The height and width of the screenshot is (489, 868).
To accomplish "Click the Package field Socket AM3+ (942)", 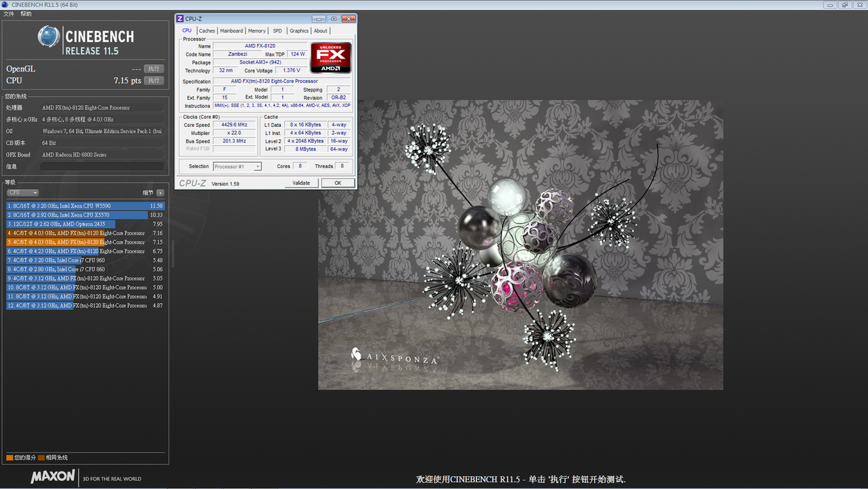I will (x=260, y=62).
